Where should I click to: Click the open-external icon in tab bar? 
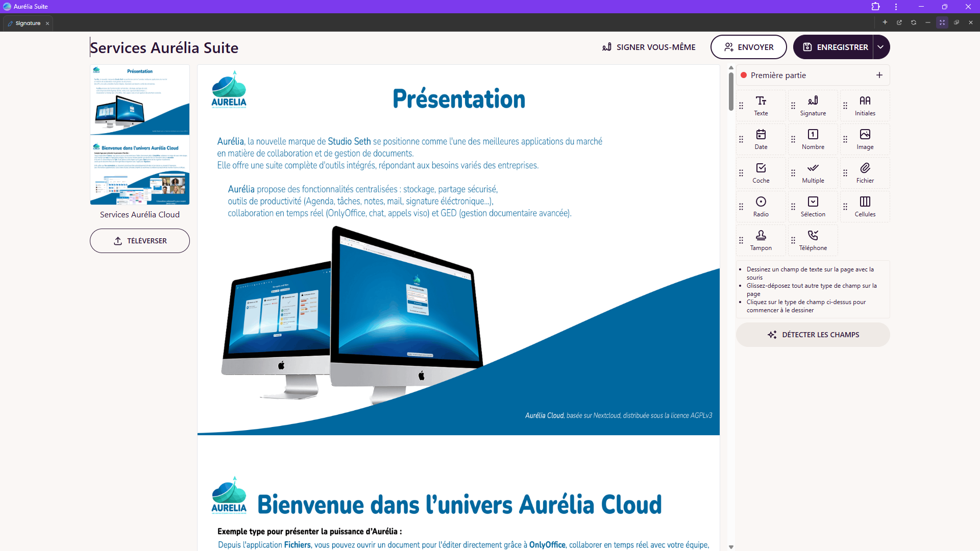point(899,22)
